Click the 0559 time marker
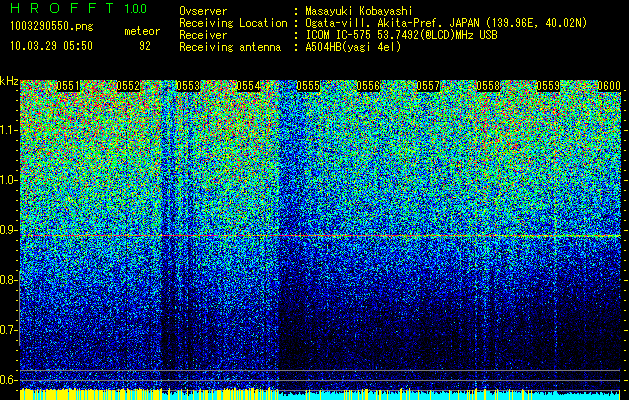The image size is (629, 400). [x=548, y=86]
